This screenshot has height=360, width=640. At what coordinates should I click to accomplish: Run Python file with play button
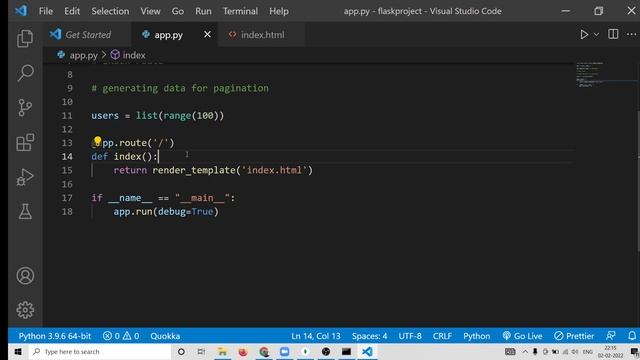(584, 35)
